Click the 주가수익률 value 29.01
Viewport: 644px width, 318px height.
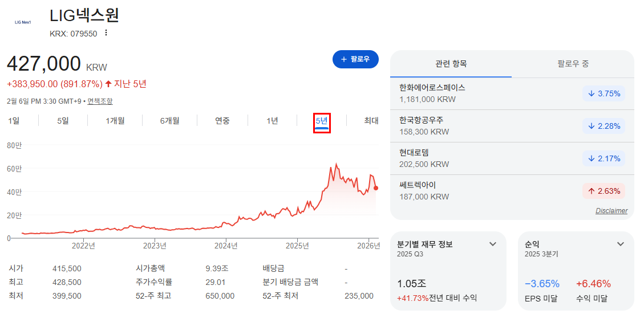coord(215,282)
